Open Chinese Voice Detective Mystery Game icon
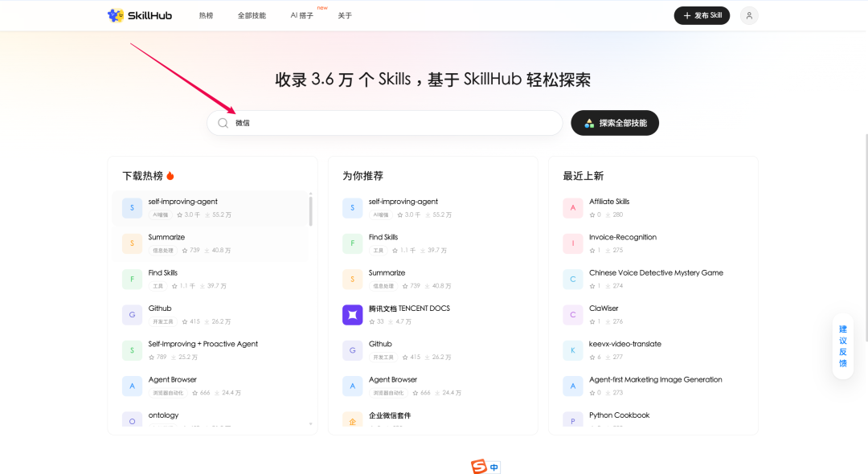868x474 pixels. point(573,280)
